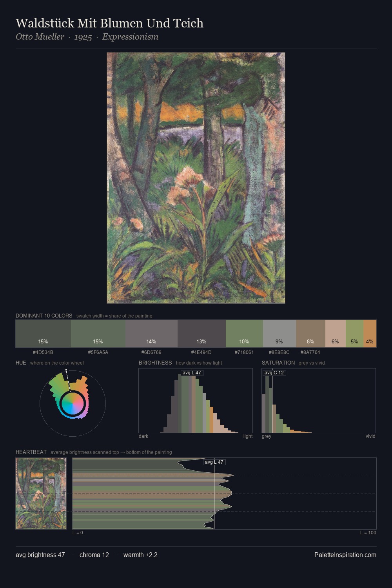
Task: Click the small heartbeat painting thumbnail
Action: (x=41, y=494)
